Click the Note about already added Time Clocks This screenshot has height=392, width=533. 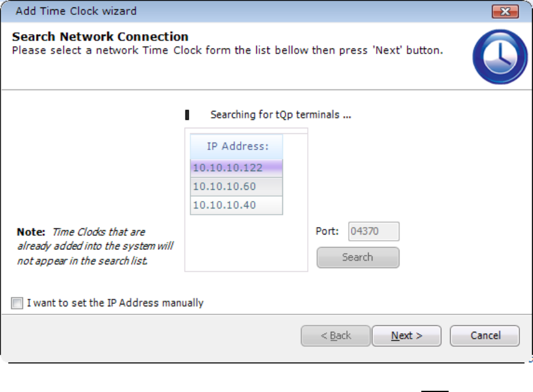coord(94,246)
